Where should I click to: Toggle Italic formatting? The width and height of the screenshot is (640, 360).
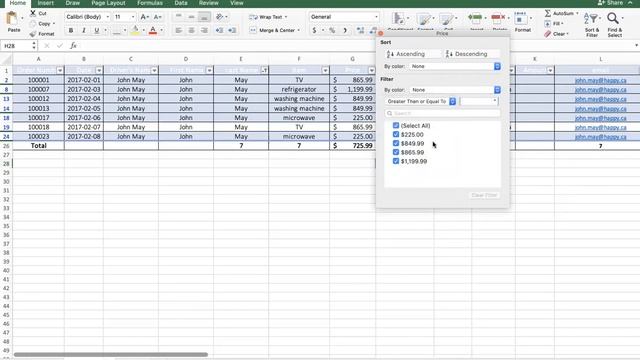(x=84, y=30)
